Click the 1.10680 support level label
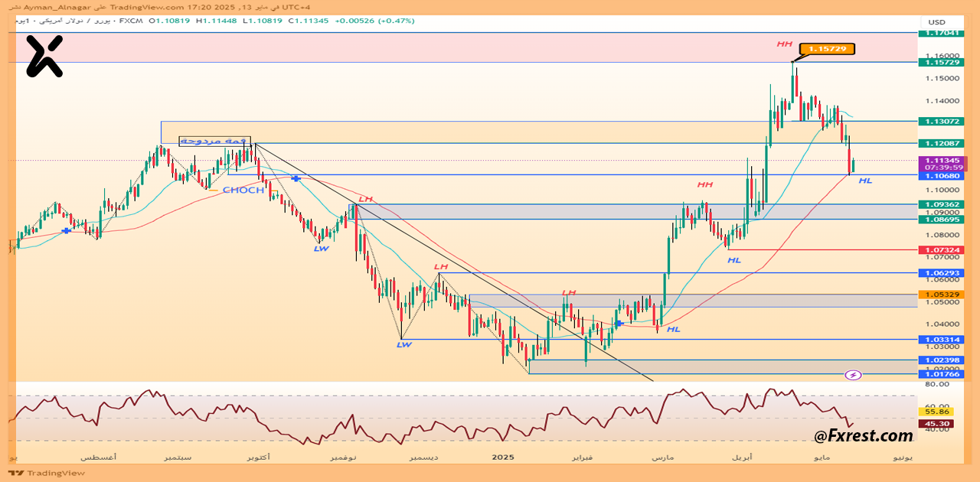 (x=941, y=175)
